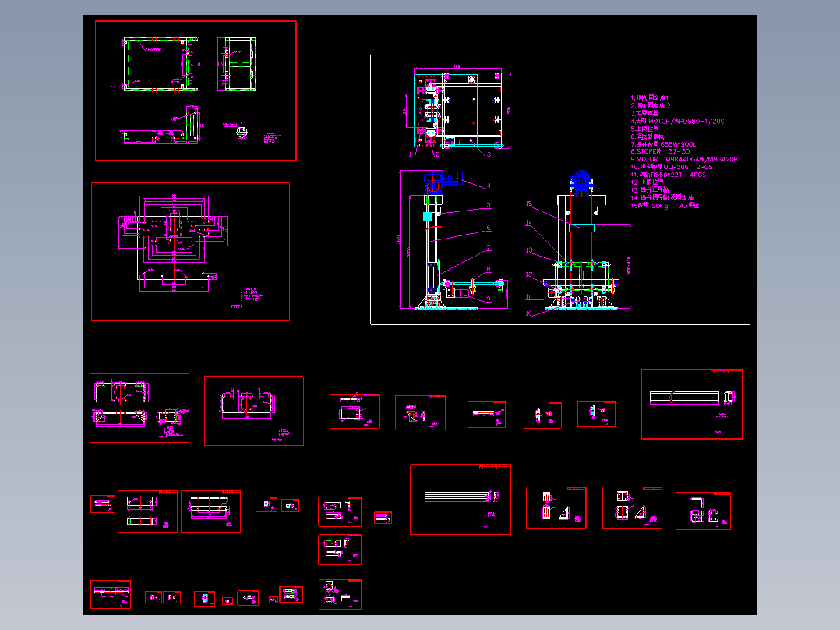Click callout number 4 beside side view motor

pos(489,186)
